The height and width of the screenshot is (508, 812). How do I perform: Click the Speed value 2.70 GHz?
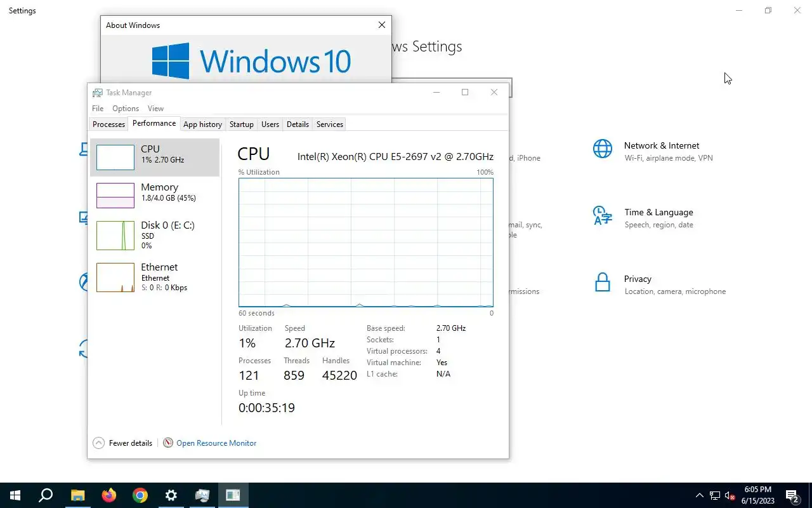click(x=310, y=343)
